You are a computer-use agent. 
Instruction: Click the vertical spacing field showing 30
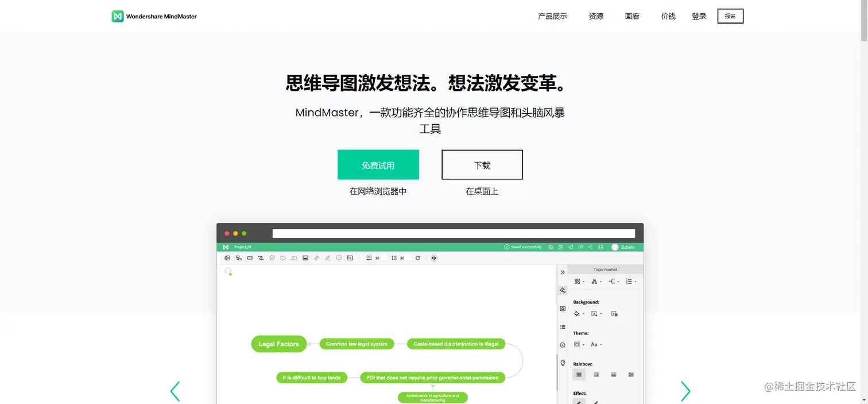coord(405,258)
